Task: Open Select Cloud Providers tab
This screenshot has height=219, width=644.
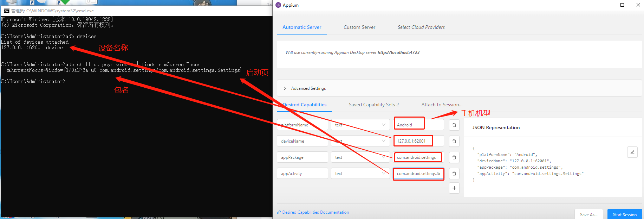Action: pos(421,27)
